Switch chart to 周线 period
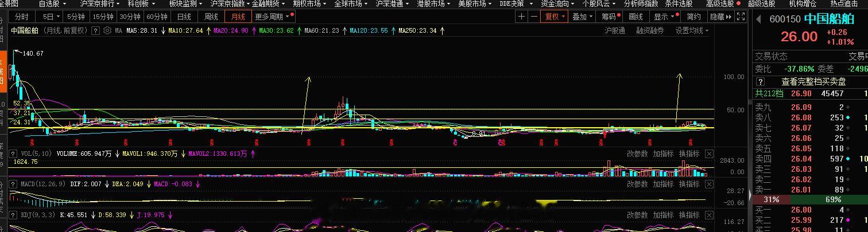The width and height of the screenshot is (868, 232). tap(211, 17)
